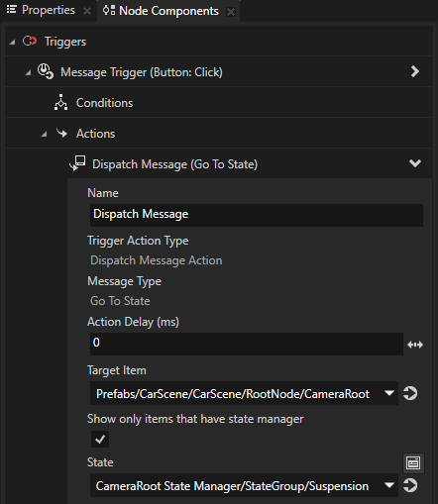This screenshot has height=504, width=438.
Task: Click the Name label
Action: click(x=103, y=193)
